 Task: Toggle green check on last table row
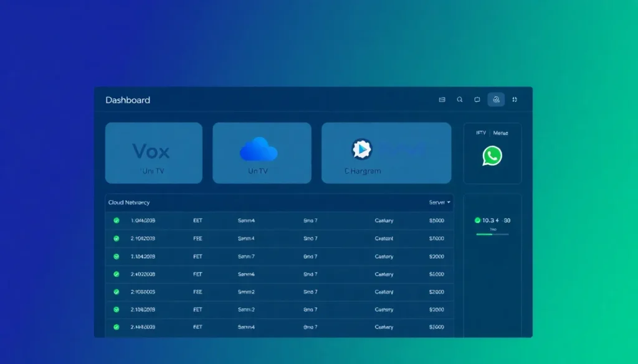point(116,327)
